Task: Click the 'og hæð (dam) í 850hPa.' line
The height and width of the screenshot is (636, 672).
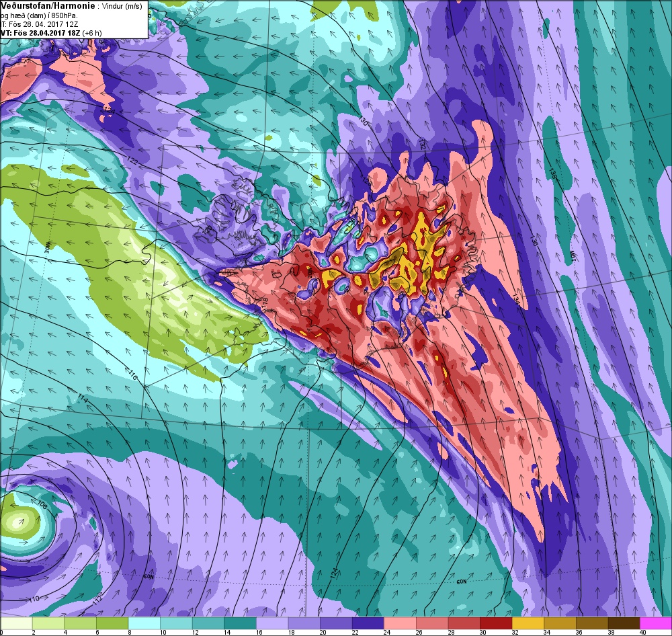Action: [40, 16]
